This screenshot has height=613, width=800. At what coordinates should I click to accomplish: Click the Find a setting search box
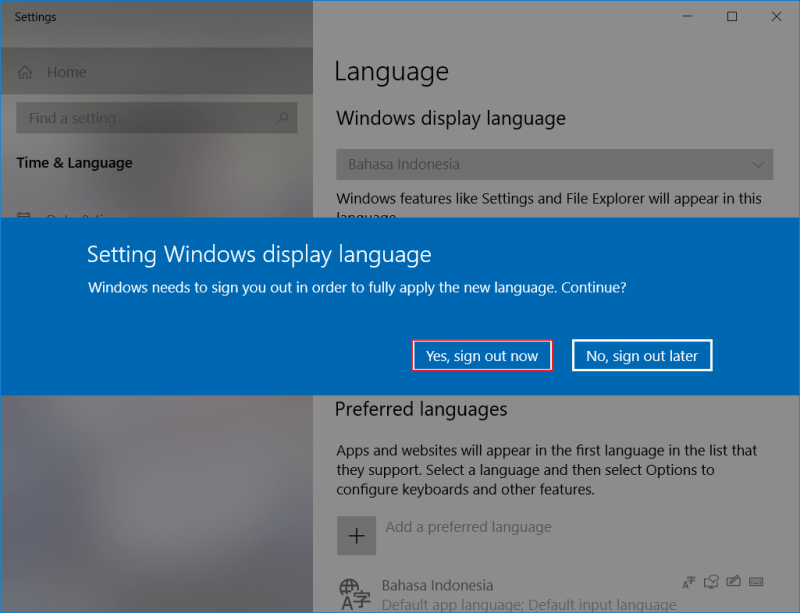(157, 117)
